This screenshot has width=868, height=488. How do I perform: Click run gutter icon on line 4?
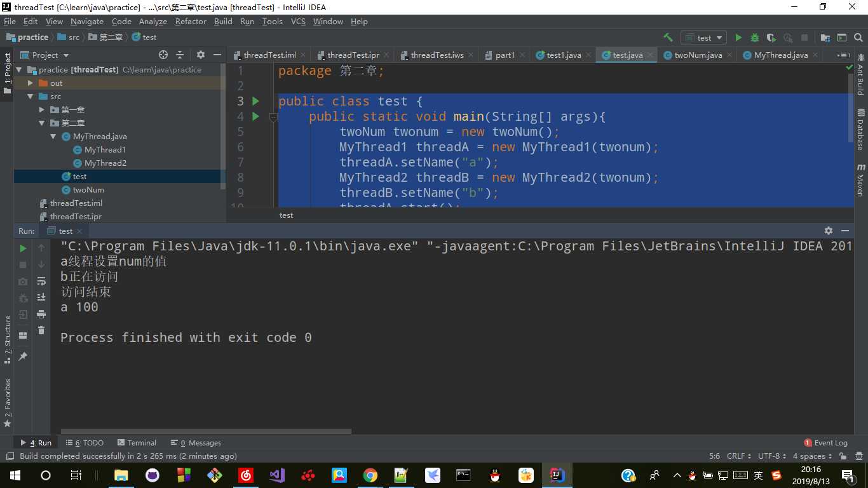[255, 116]
